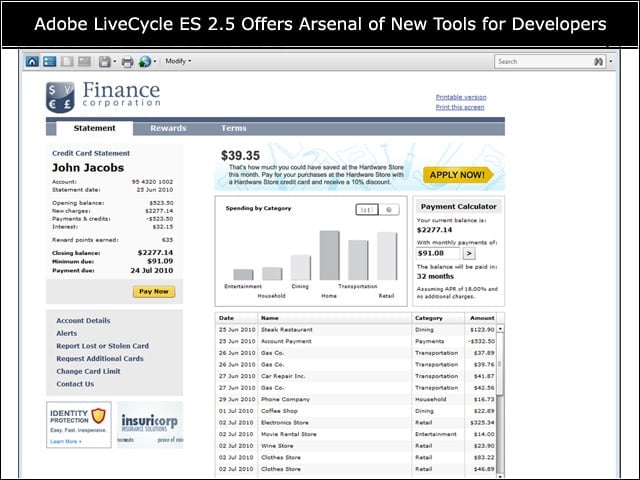Select the Account Payment transaction row
Screen dimensions: 640x480
tap(356, 341)
